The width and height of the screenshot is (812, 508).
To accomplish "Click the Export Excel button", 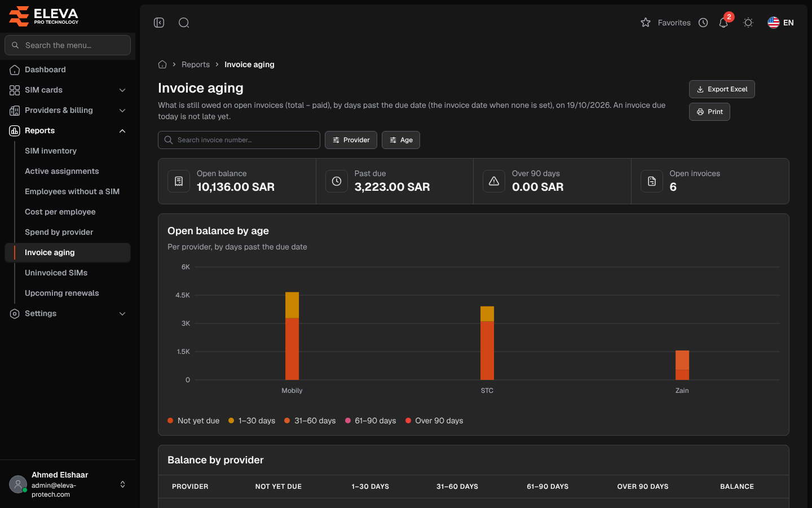I will (x=722, y=89).
